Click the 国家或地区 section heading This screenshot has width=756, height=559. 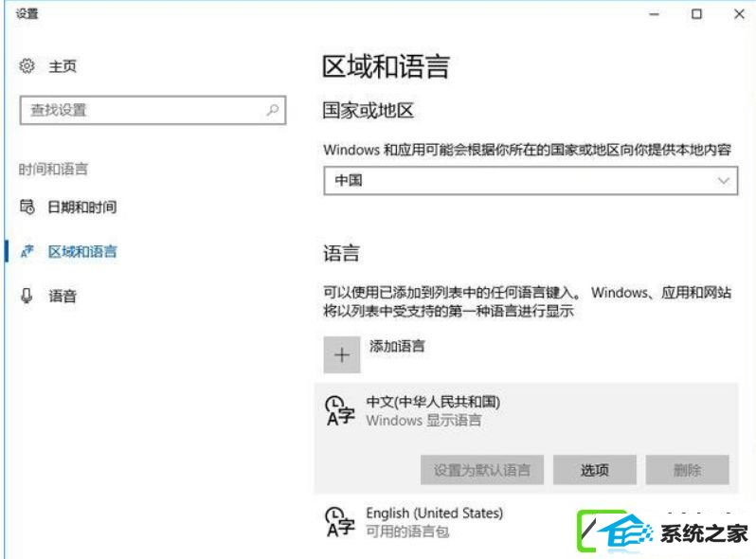[368, 111]
